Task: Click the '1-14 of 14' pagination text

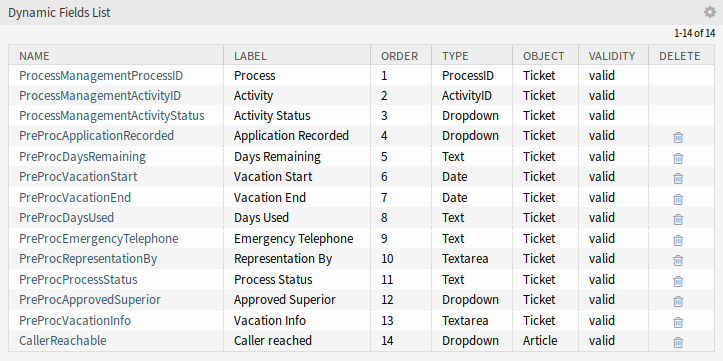Action: (694, 33)
